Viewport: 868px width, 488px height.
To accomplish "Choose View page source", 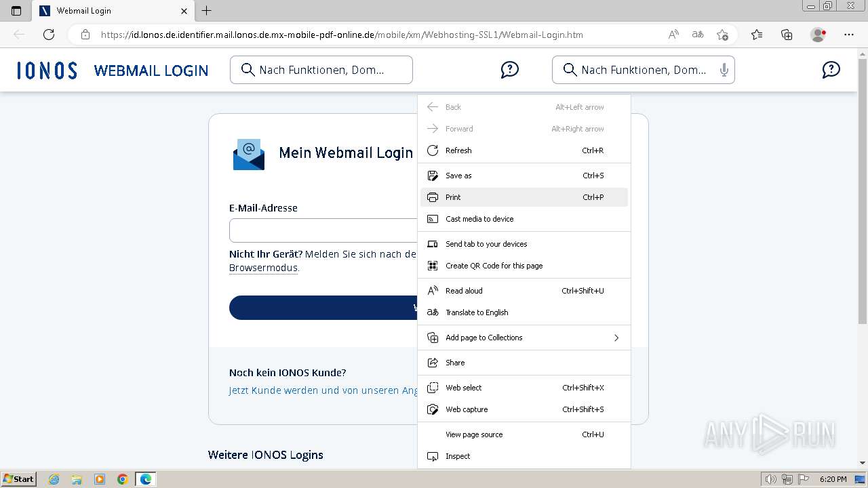I will click(x=524, y=434).
